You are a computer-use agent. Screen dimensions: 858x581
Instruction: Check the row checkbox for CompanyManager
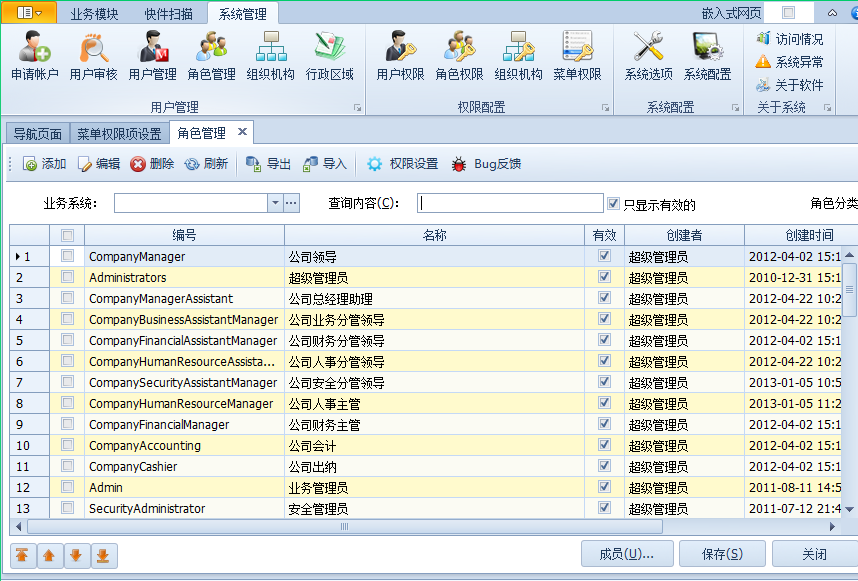point(67,256)
